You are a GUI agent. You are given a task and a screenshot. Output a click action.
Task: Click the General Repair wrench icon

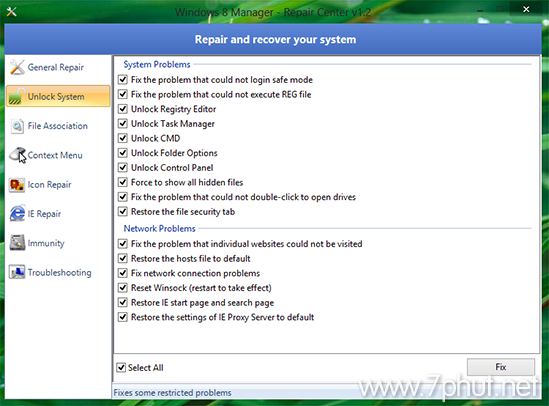click(17, 67)
